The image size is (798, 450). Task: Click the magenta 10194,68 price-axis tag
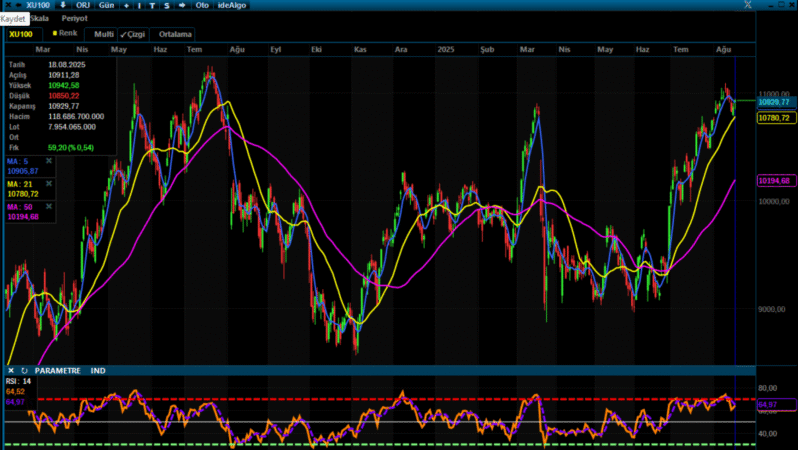coord(776,181)
